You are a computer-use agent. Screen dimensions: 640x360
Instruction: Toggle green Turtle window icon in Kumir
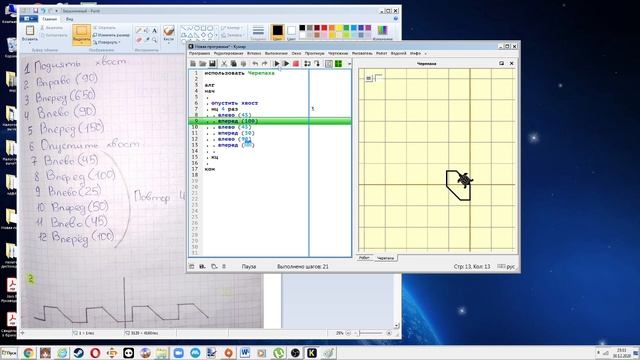[338, 64]
